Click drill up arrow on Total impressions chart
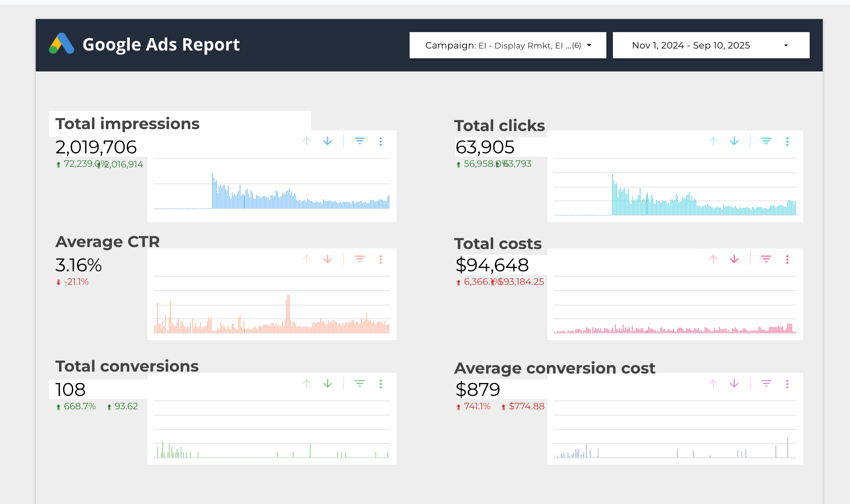The image size is (850, 504). (307, 141)
